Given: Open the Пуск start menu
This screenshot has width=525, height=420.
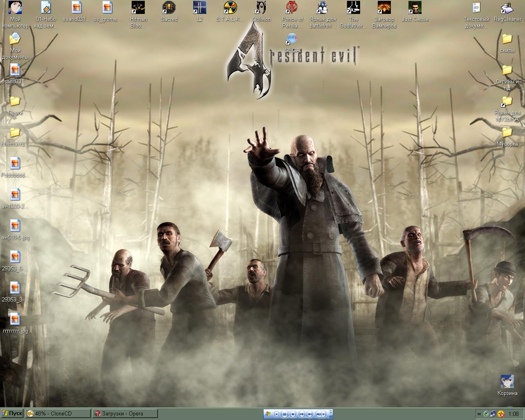Looking at the screenshot, I should 12,413.
